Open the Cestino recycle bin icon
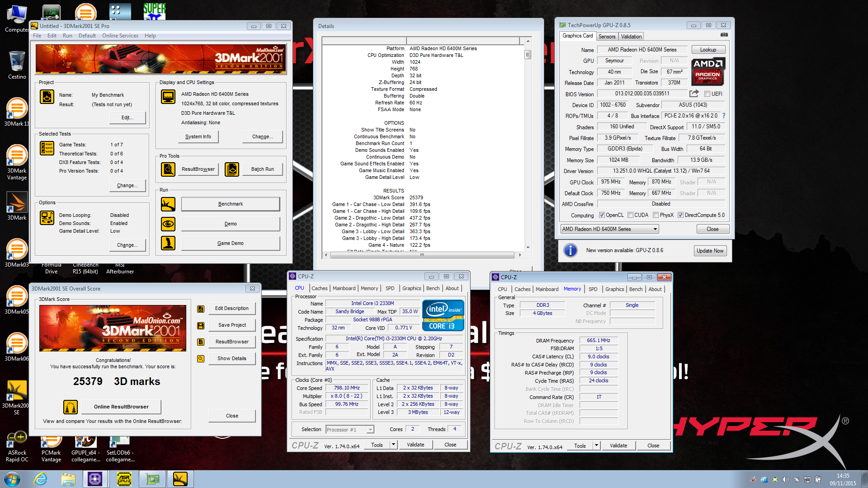868x488 pixels. tap(17, 65)
